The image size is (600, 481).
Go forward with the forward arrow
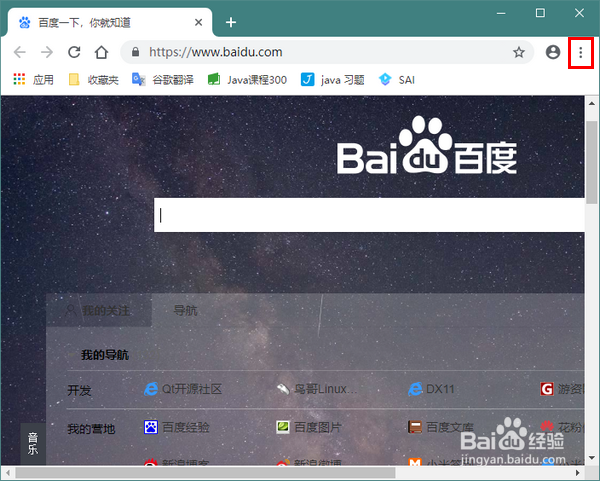(x=47, y=52)
